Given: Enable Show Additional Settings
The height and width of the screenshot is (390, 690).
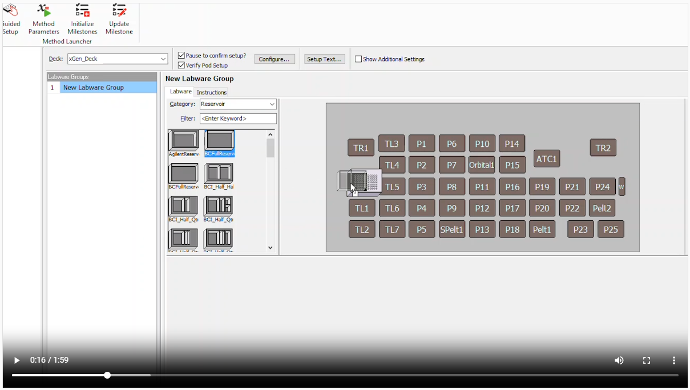Looking at the screenshot, I should (358, 59).
